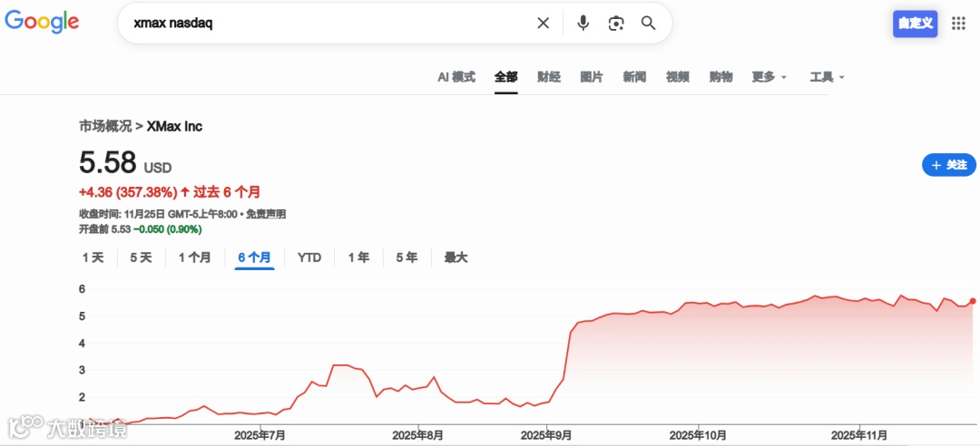
Task: Select the 1 个月 chart range
Action: coord(194,257)
